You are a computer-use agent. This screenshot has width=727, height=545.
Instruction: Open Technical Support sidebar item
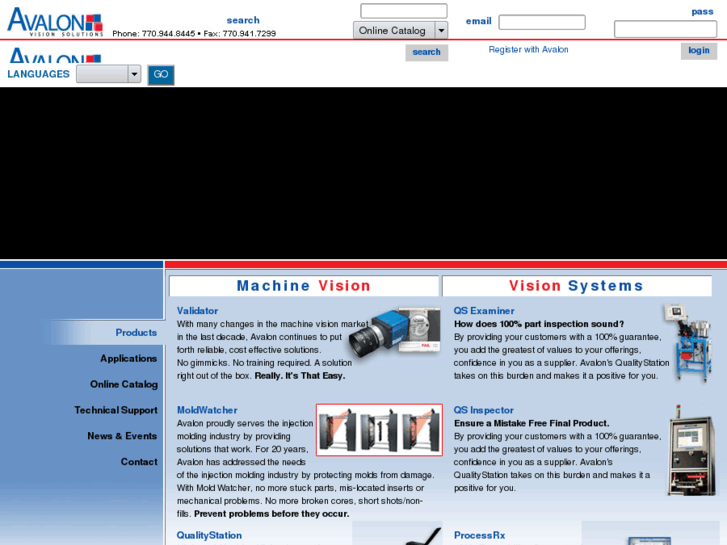116,410
